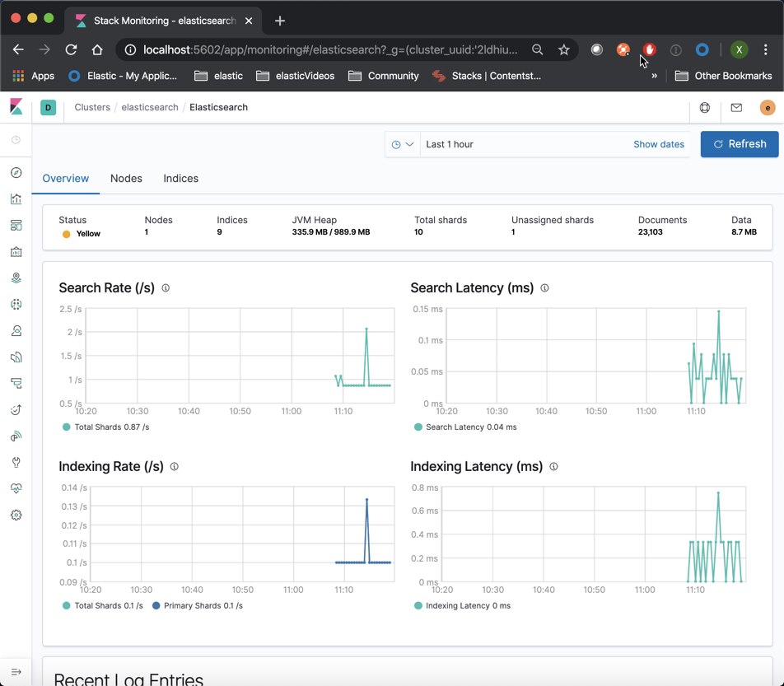Open Logs icon in sidebar

16,357
